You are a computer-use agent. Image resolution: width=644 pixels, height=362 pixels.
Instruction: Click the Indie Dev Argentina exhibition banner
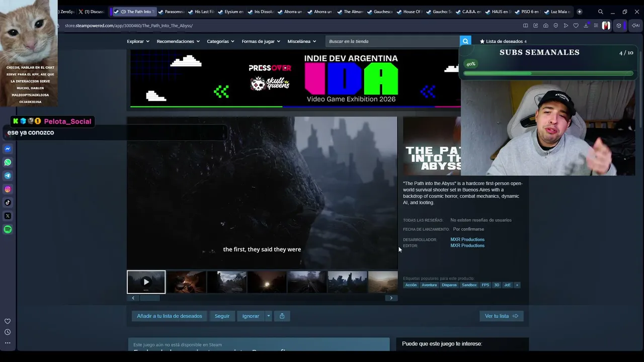click(295, 78)
